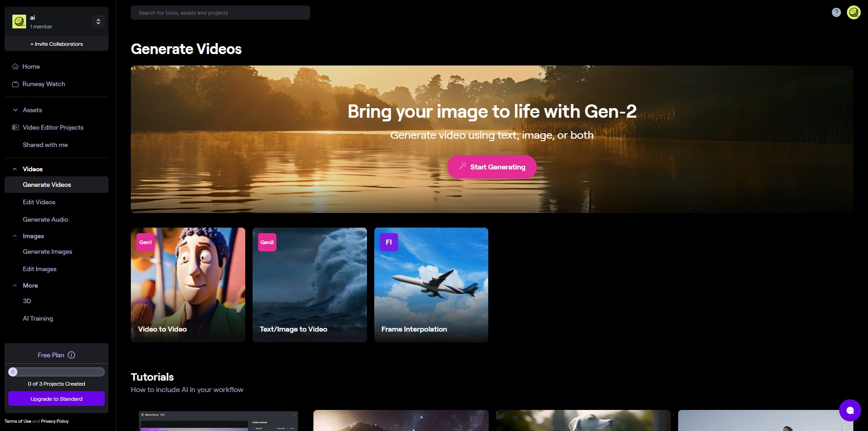Open Edit Videos

pos(39,202)
